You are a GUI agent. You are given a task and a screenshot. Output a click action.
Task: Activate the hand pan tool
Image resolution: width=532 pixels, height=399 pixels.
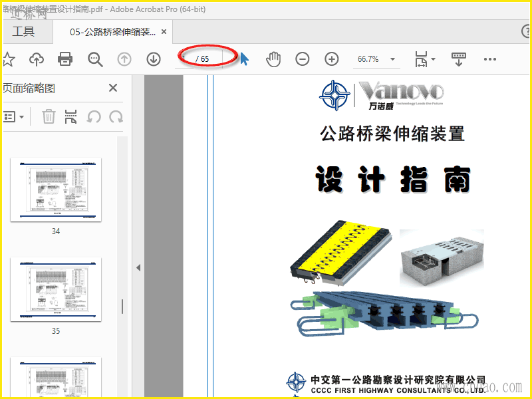tap(273, 59)
